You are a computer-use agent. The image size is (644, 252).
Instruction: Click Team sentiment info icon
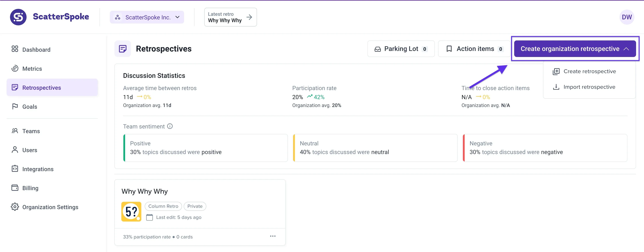point(170,126)
